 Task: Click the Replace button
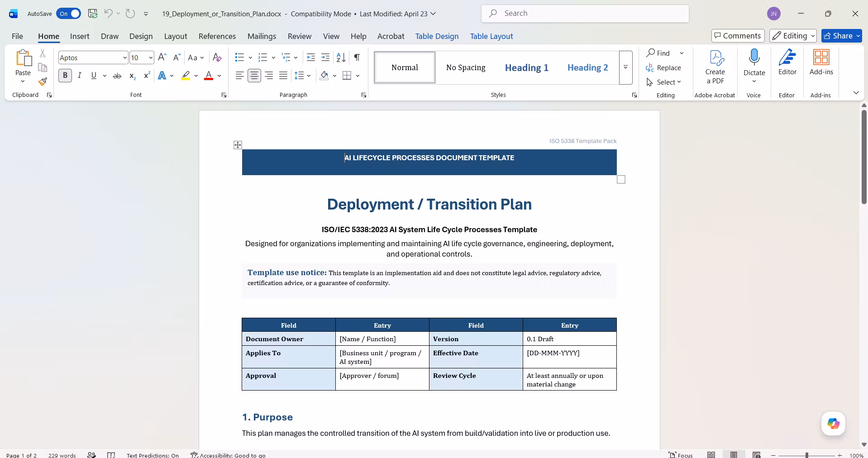pyautogui.click(x=664, y=67)
